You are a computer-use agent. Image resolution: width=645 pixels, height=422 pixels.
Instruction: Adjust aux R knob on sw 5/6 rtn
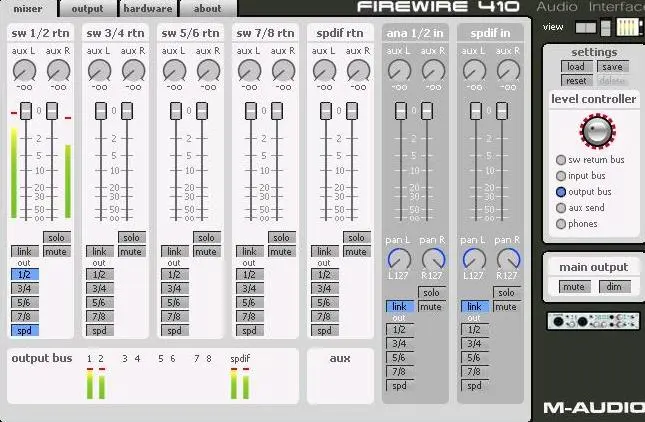209,70
